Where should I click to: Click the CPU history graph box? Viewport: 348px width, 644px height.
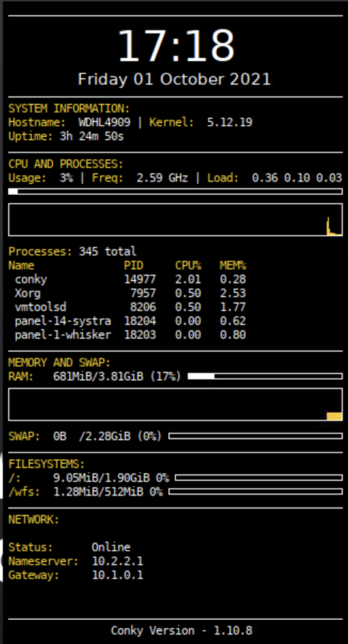tap(175, 219)
